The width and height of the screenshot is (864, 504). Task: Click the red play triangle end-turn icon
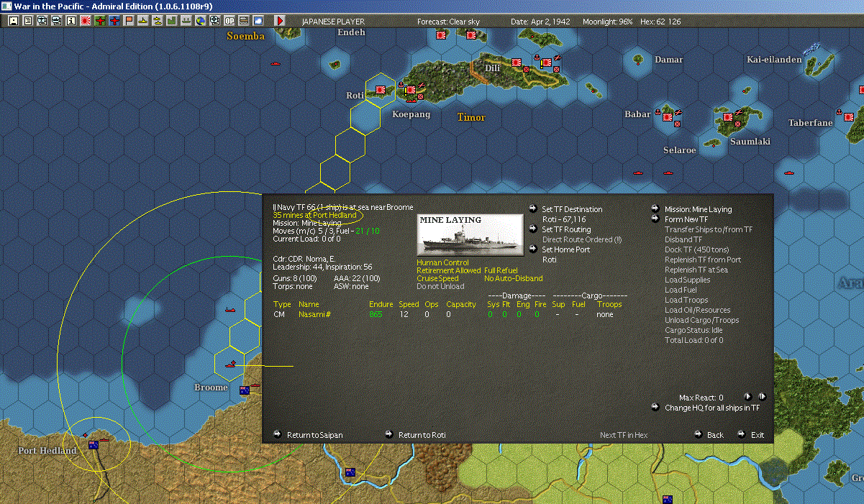pos(280,21)
